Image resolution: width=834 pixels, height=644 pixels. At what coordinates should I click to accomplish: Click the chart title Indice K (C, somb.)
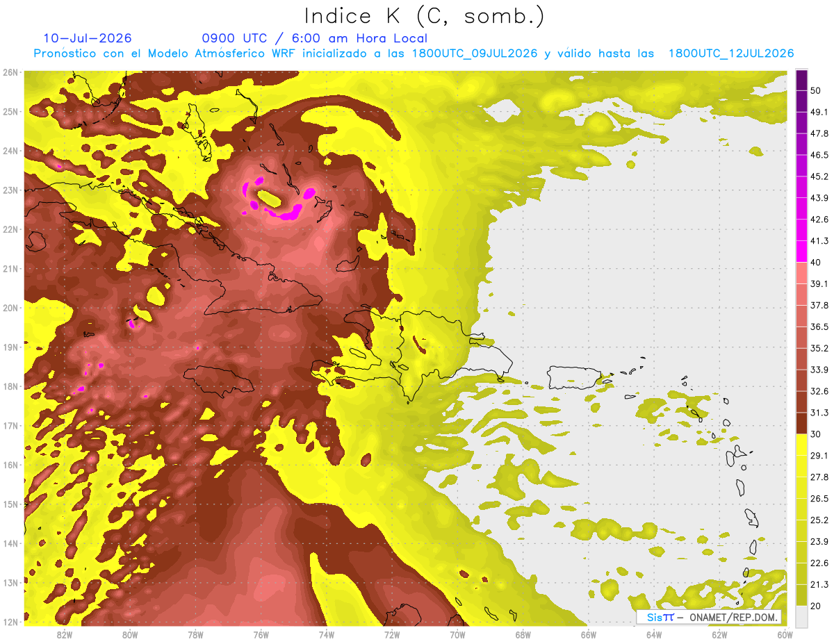(424, 16)
